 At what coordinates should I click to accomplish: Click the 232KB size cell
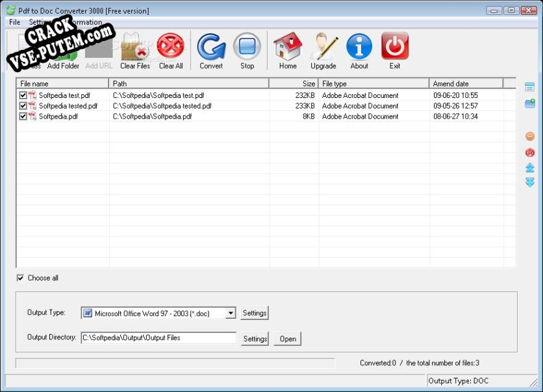click(x=305, y=95)
